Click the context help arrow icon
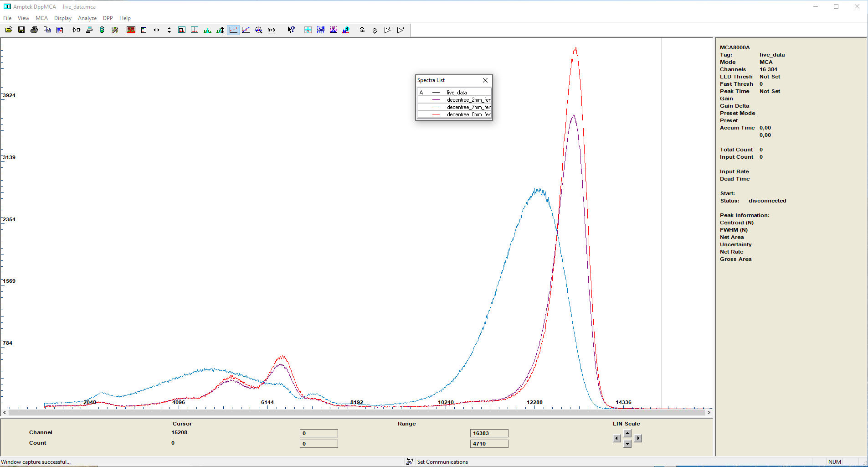The image size is (868, 467). pyautogui.click(x=291, y=30)
